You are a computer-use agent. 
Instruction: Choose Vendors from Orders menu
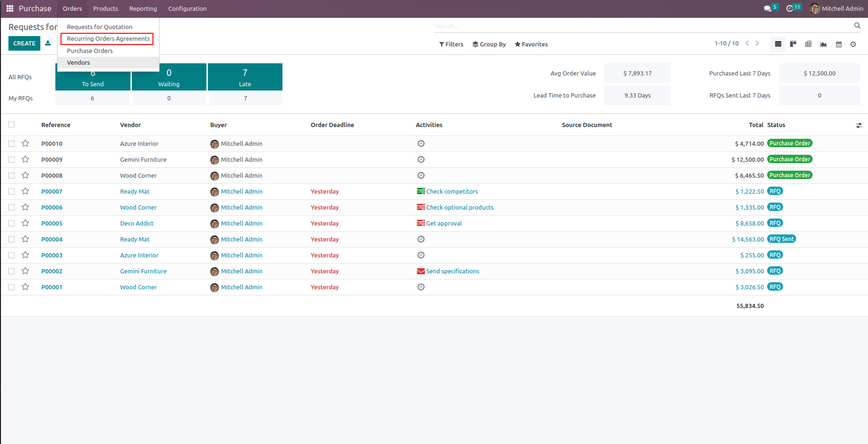pos(78,63)
